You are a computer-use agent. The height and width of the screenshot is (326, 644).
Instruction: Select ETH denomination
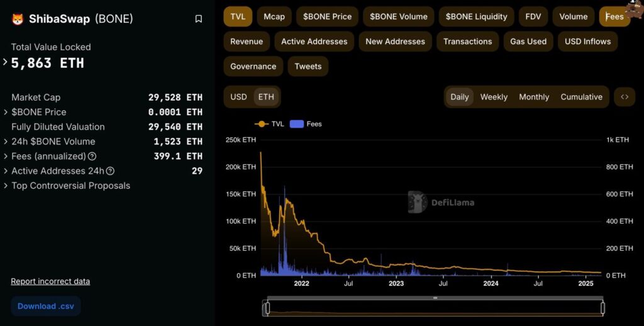point(266,97)
